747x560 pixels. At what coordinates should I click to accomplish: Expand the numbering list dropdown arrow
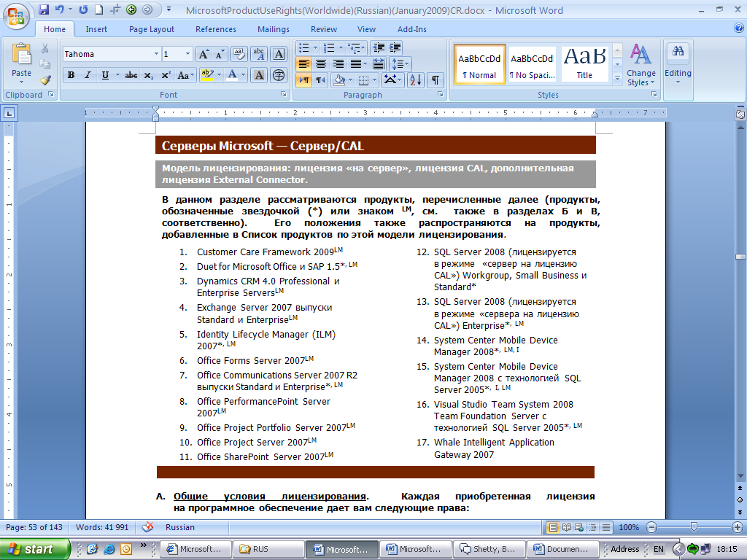(341, 47)
